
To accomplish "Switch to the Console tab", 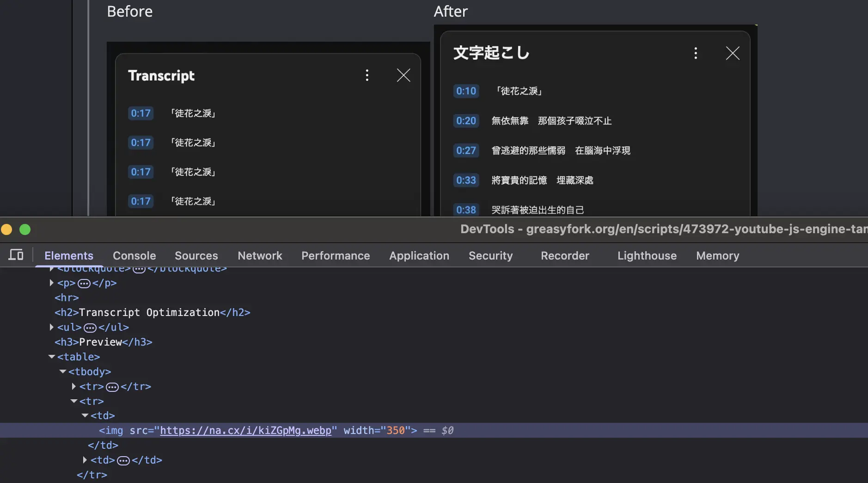I will pyautogui.click(x=134, y=256).
